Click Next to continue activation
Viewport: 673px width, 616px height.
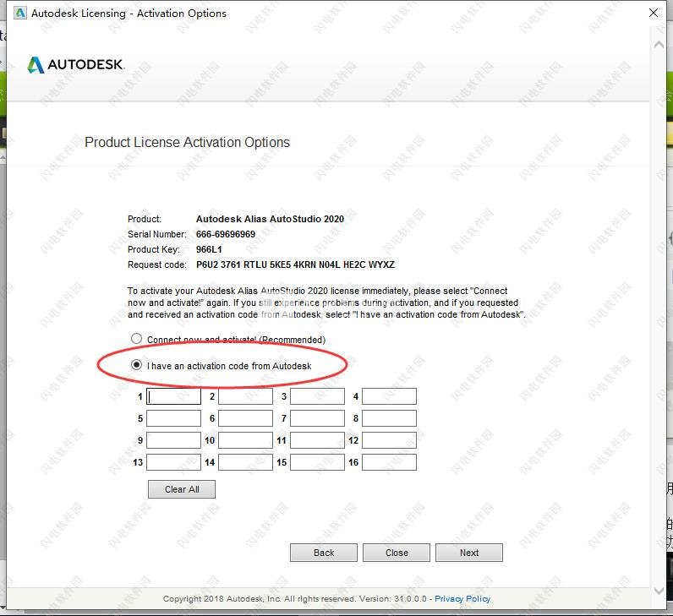469,553
